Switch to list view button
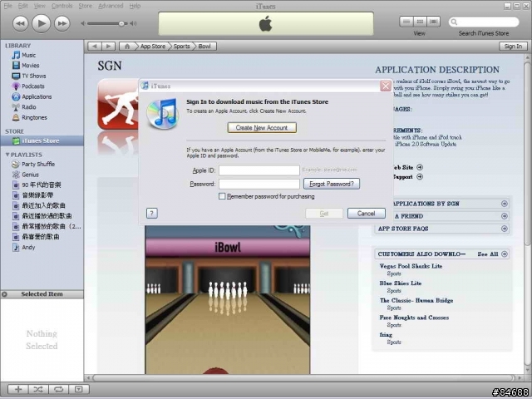532x399 pixels. [x=406, y=22]
